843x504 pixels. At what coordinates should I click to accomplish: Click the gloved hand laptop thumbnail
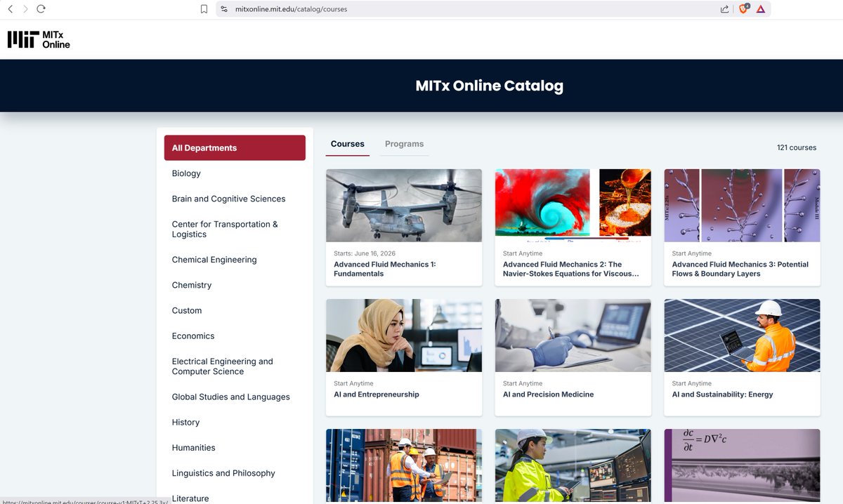[x=573, y=336]
